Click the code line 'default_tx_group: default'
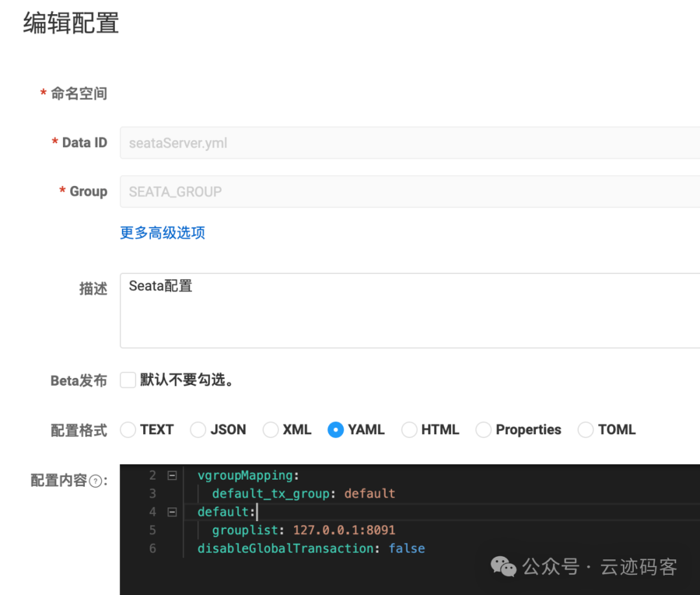The width and height of the screenshot is (700, 595). pyautogui.click(x=303, y=494)
